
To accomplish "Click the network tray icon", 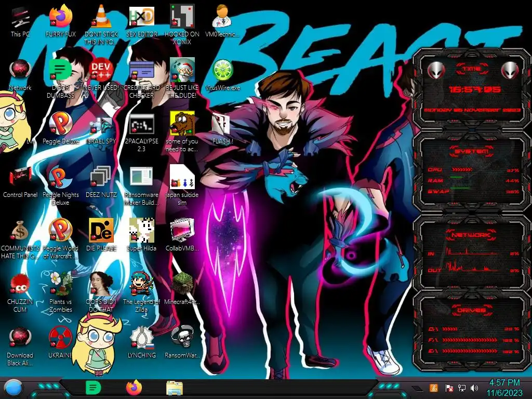I will (462, 388).
